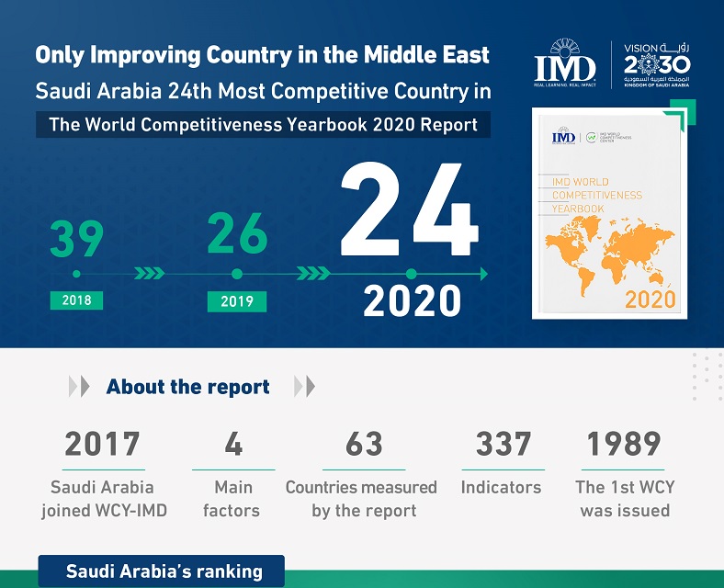Screen dimensions: 724x588
Task: Click the triple chevrons between 2019 and 2020
Action: [x=313, y=273]
